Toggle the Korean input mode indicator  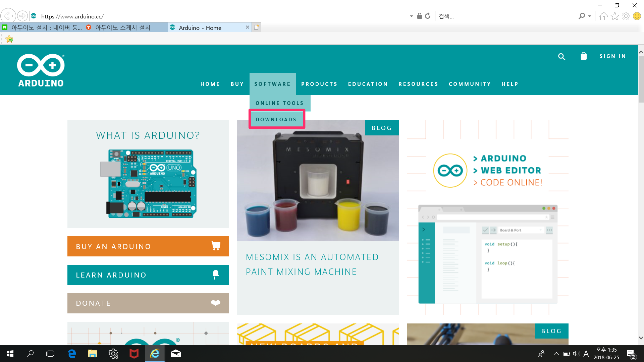pos(586,354)
